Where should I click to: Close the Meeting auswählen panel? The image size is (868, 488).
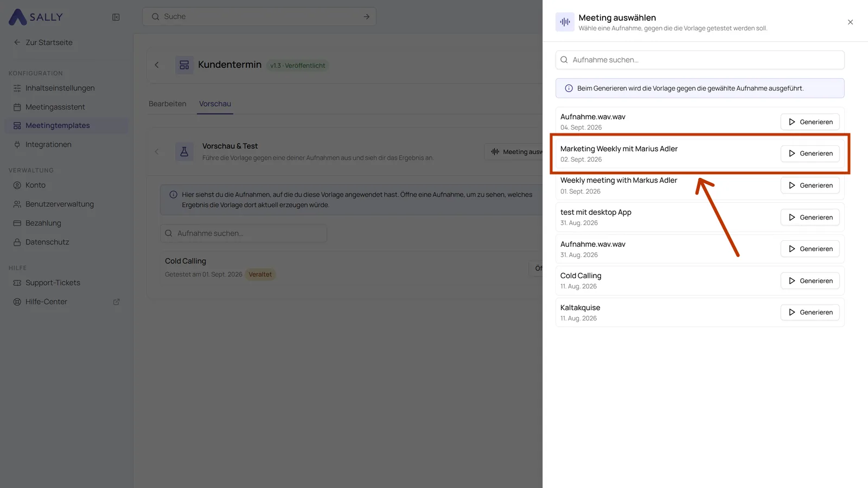(x=850, y=22)
